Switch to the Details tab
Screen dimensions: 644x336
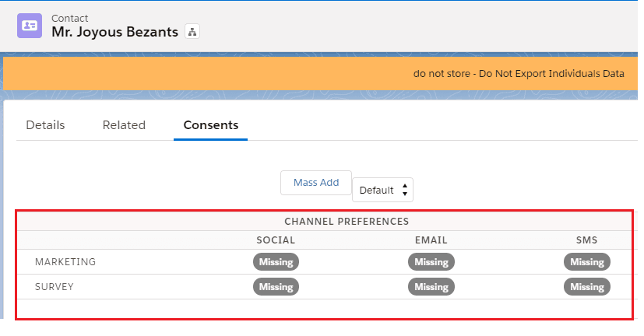pyautogui.click(x=45, y=125)
